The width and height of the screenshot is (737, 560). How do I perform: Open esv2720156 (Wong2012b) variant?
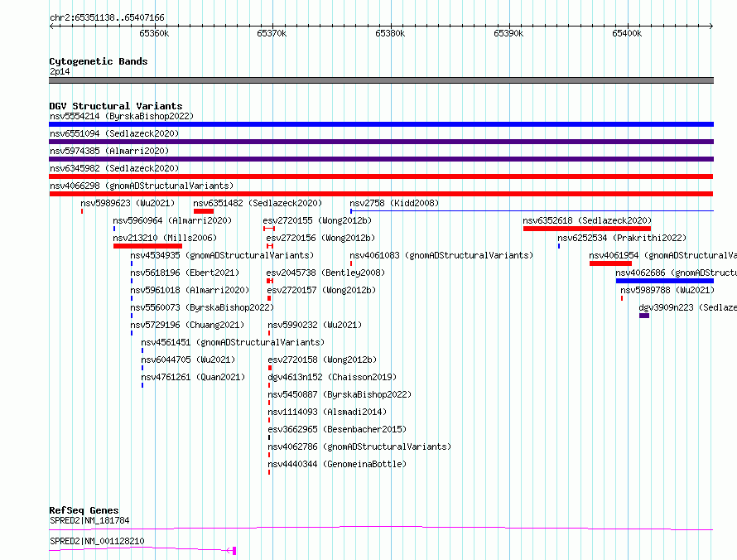pyautogui.click(x=320, y=238)
